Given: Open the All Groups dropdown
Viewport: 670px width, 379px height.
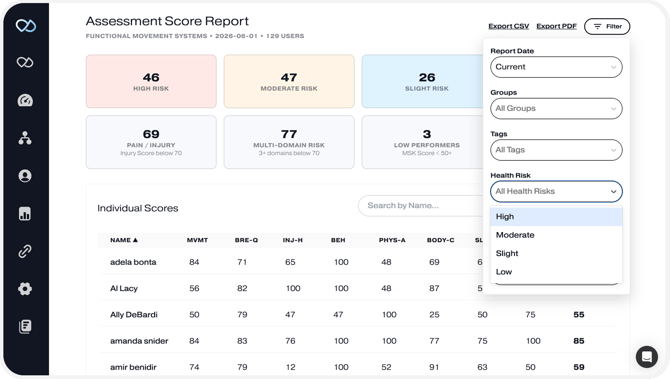Looking at the screenshot, I should pos(556,109).
